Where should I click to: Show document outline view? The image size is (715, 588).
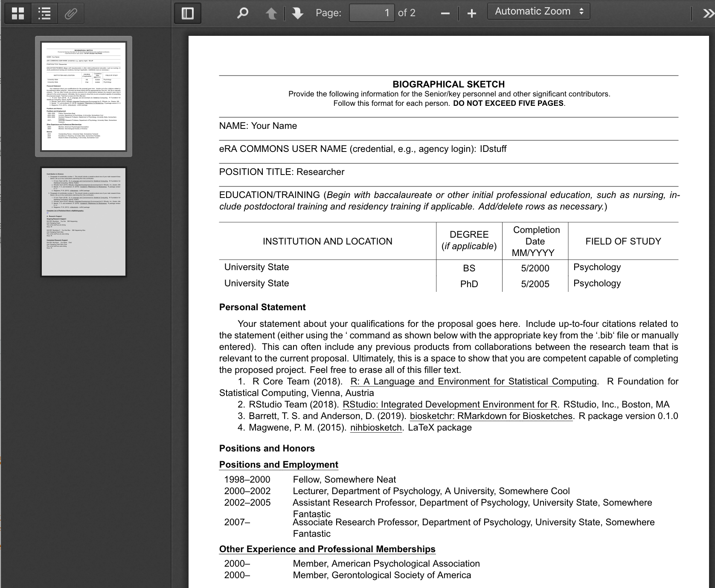[x=44, y=13]
